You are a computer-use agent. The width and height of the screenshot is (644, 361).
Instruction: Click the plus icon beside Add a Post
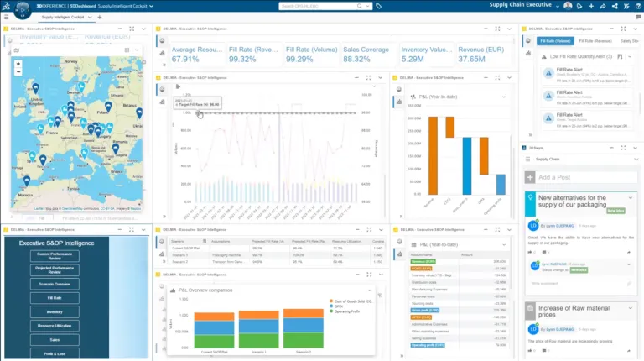530,177
